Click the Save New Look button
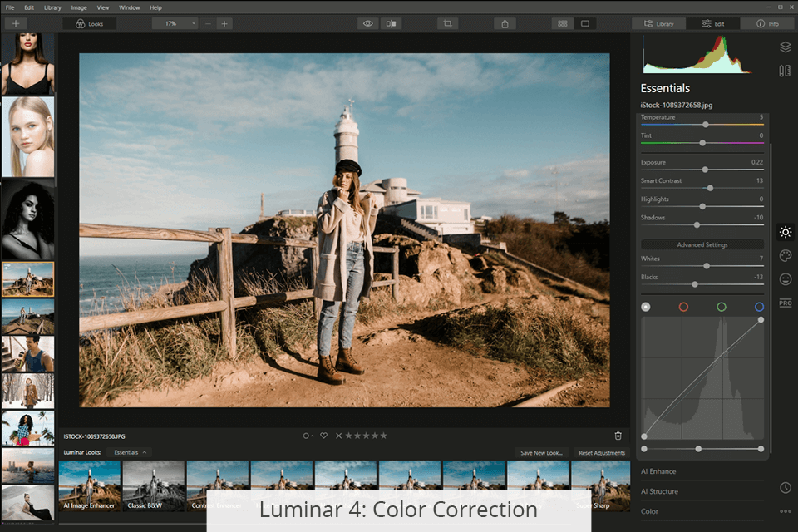This screenshot has height=532, width=798. click(541, 452)
